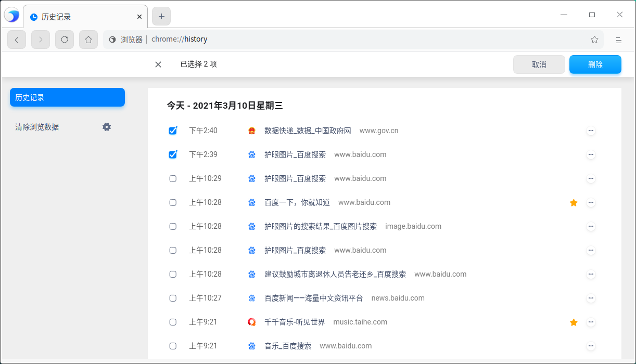Open more actions for 千千音乐-听见世界

coord(591,322)
